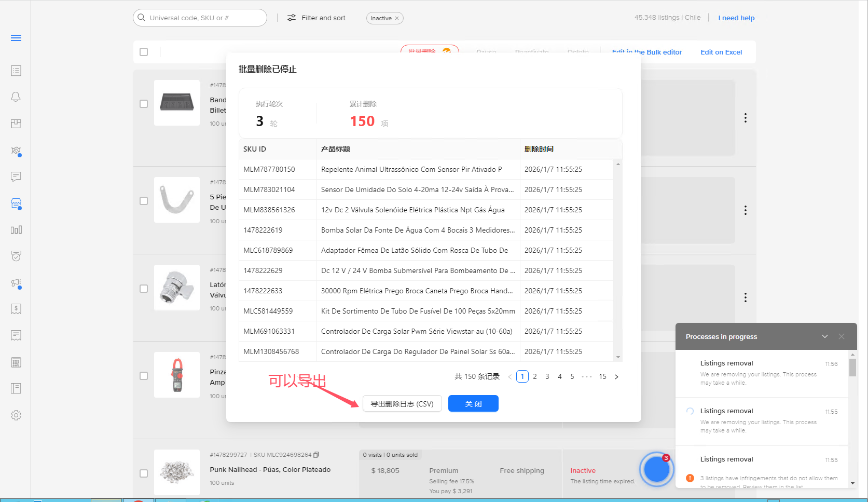Open the hamburger menu in the sidebar
Viewport: 868px width, 502px height.
click(x=16, y=38)
